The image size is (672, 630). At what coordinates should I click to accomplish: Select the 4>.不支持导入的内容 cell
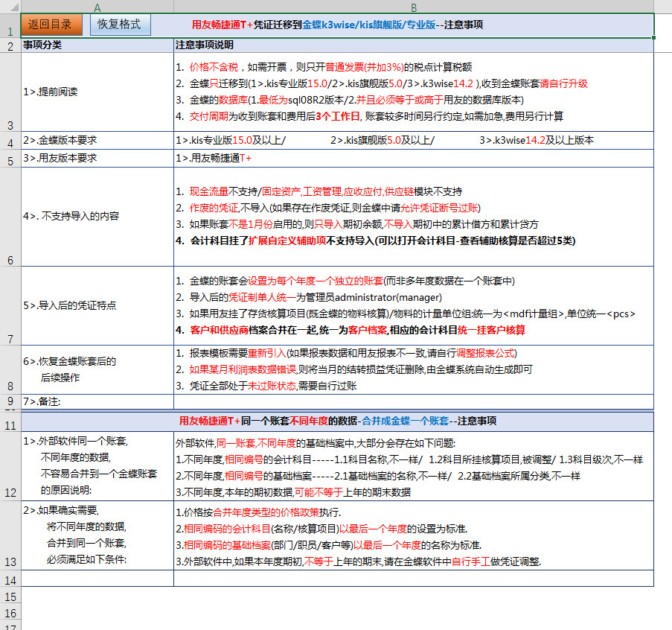[x=97, y=216]
